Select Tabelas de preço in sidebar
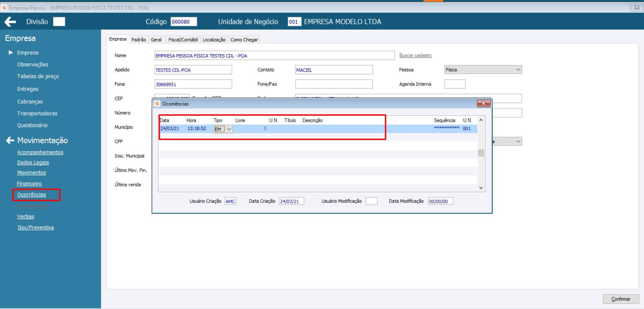This screenshot has height=309, width=644. click(38, 76)
